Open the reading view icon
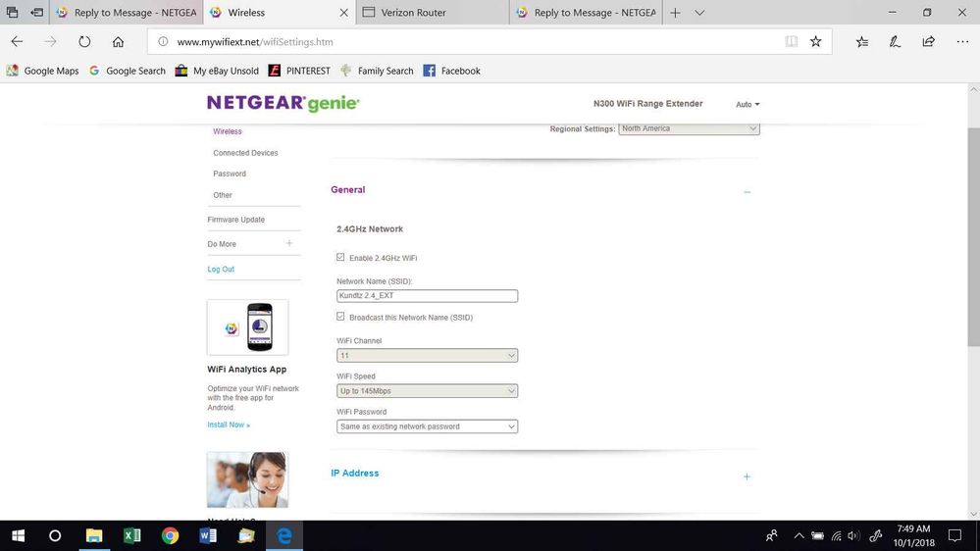The height and width of the screenshot is (551, 980). 792,42
